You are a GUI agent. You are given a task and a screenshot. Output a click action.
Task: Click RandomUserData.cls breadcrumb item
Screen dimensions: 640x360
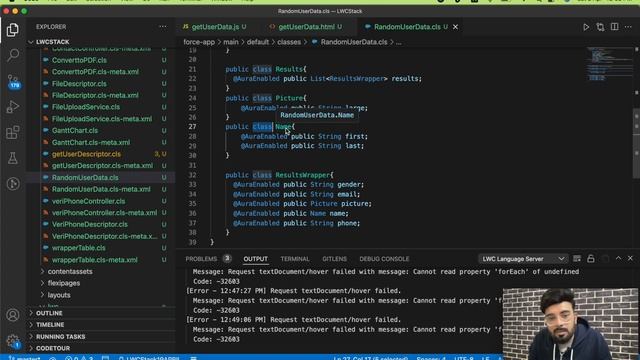point(353,42)
